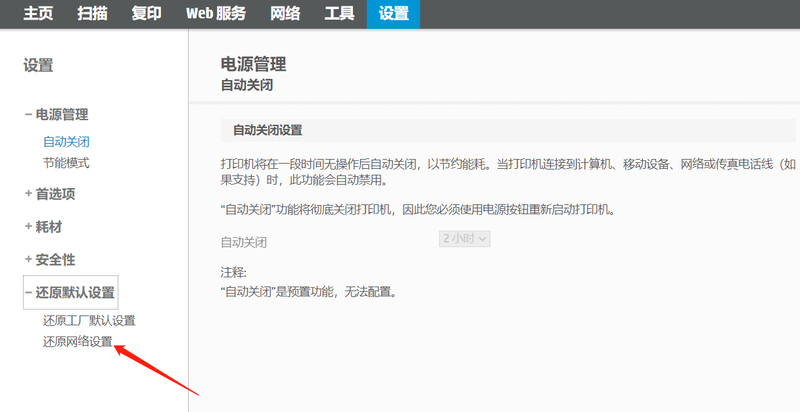The image size is (800, 412).
Task: Open the 工具 tab
Action: (x=338, y=13)
